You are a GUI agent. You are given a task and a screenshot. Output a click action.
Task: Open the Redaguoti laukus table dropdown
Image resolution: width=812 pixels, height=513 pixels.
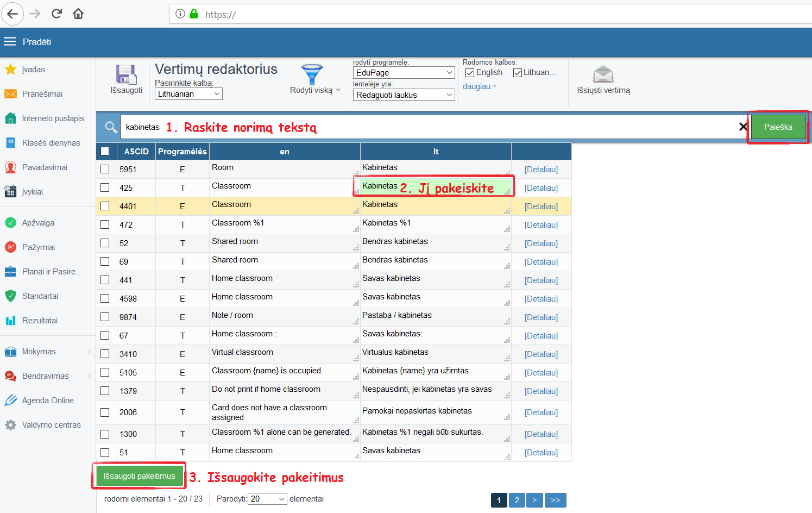click(404, 95)
